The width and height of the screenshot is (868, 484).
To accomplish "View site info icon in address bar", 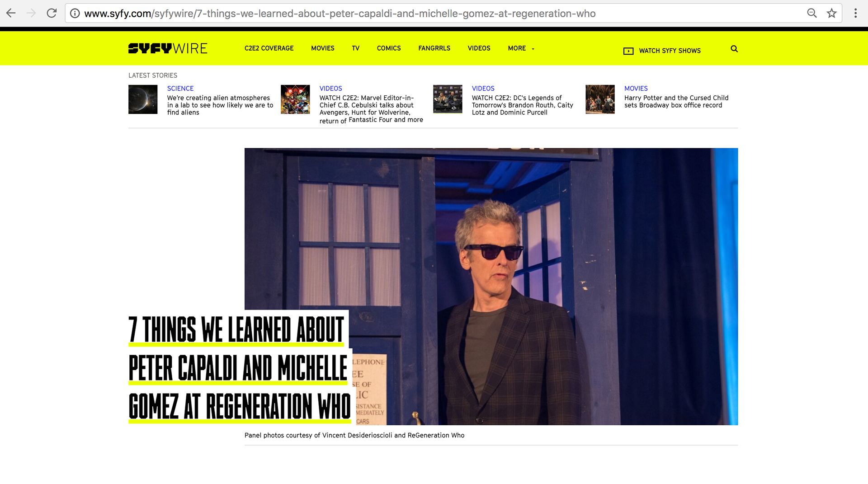I will tap(75, 13).
